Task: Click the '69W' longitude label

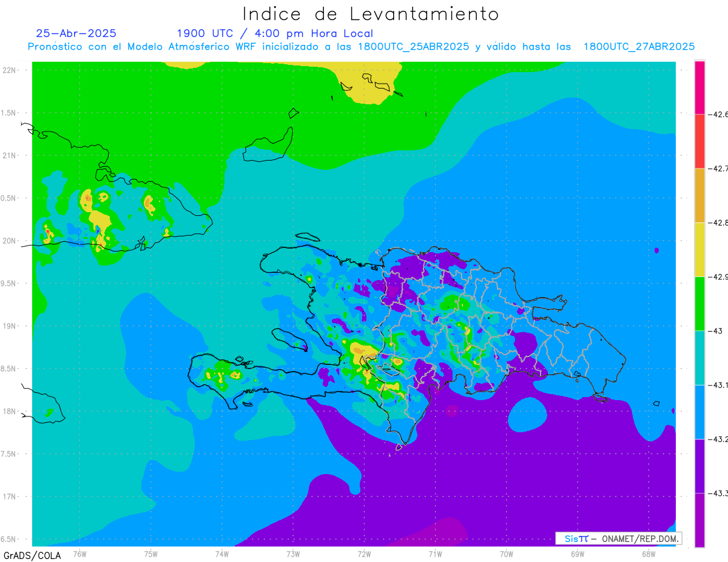Action: pos(577,554)
